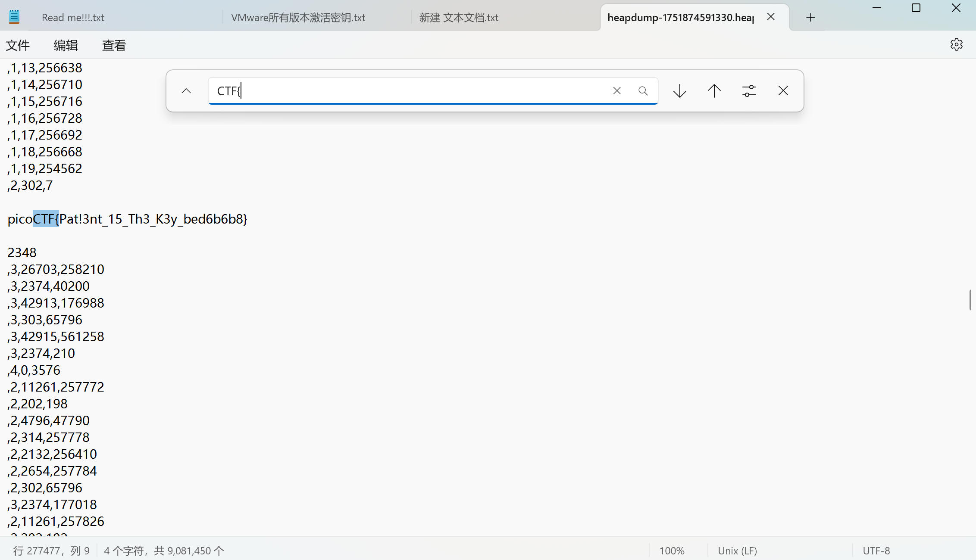Image resolution: width=976 pixels, height=560 pixels.
Task: Close the heapdump tab
Action: 771,17
